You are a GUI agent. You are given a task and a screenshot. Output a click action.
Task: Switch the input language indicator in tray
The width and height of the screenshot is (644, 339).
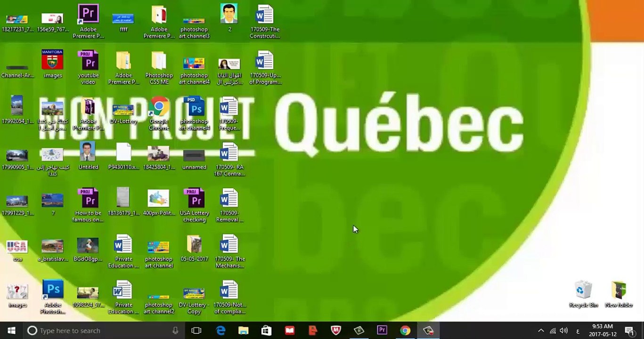tap(578, 331)
